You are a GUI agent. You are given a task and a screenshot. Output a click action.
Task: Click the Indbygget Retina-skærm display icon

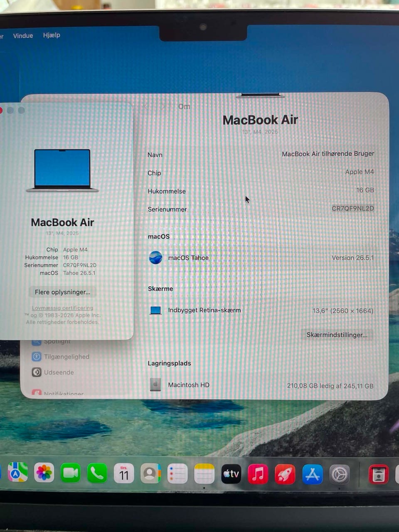click(155, 310)
